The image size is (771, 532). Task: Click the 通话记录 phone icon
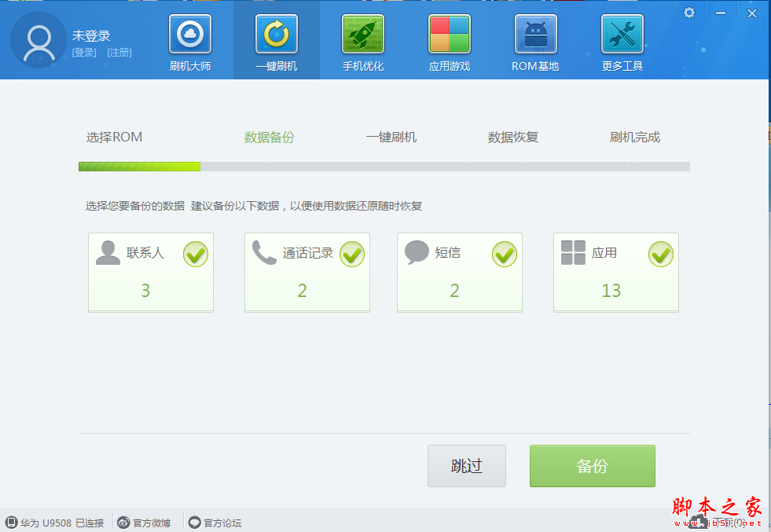(x=264, y=253)
